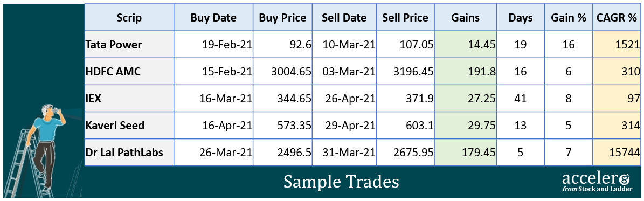
Task: Select the Scrip column header
Action: pyautogui.click(x=129, y=18)
